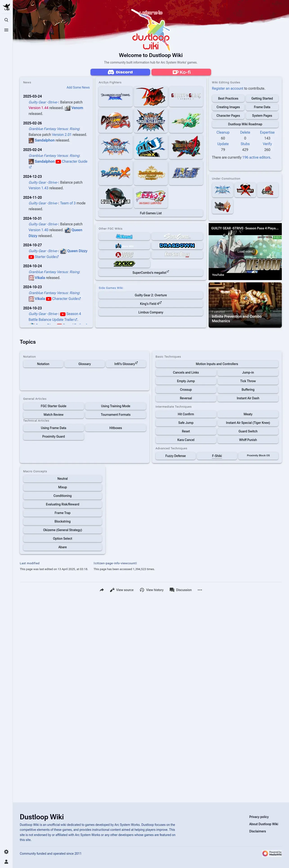Open 196 active editors link
289x868 pixels.
tap(256, 157)
